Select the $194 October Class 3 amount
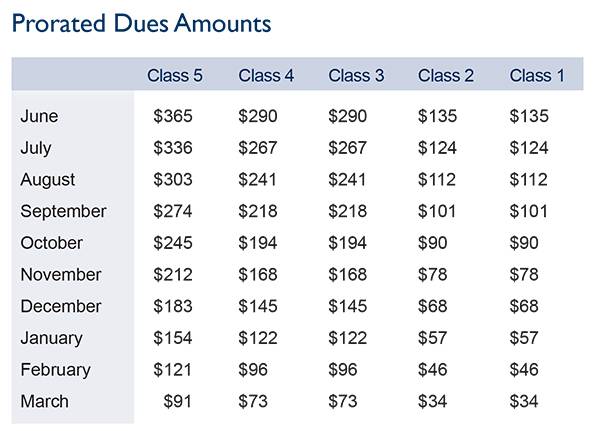This screenshot has height=431, width=600. (x=347, y=243)
